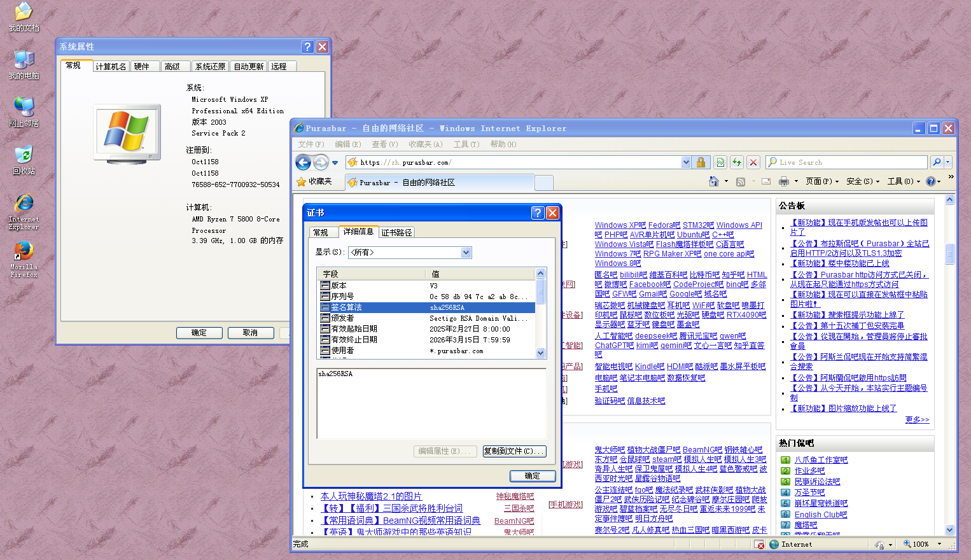Click 复制到文件(C)... button
The width and height of the screenshot is (971, 560).
click(x=514, y=451)
